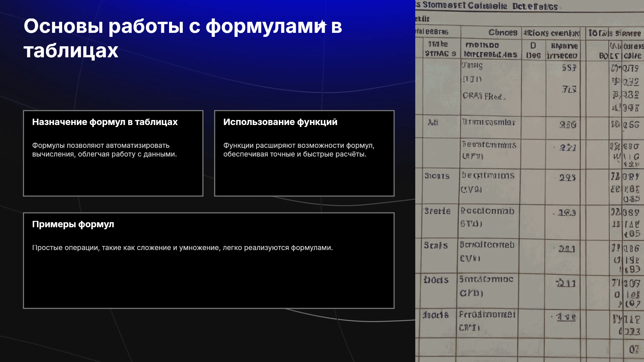Click the 'Clınces' column header in the table image

(503, 33)
